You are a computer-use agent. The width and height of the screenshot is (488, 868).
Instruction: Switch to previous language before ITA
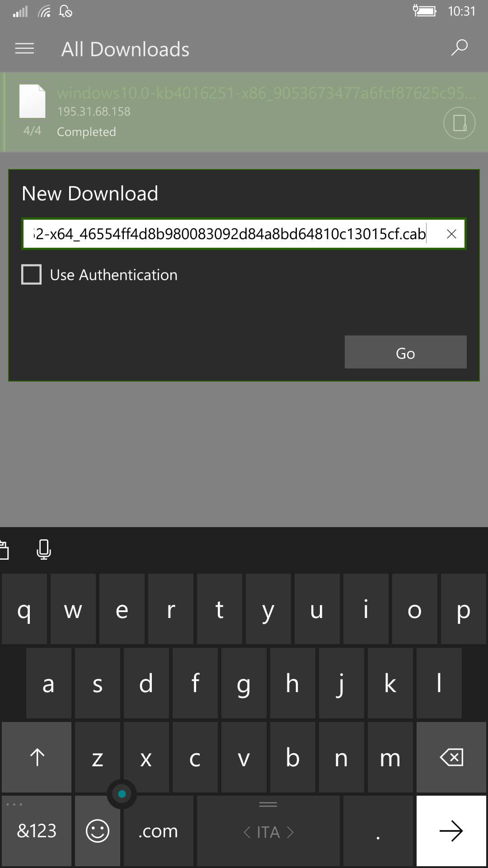point(247,832)
